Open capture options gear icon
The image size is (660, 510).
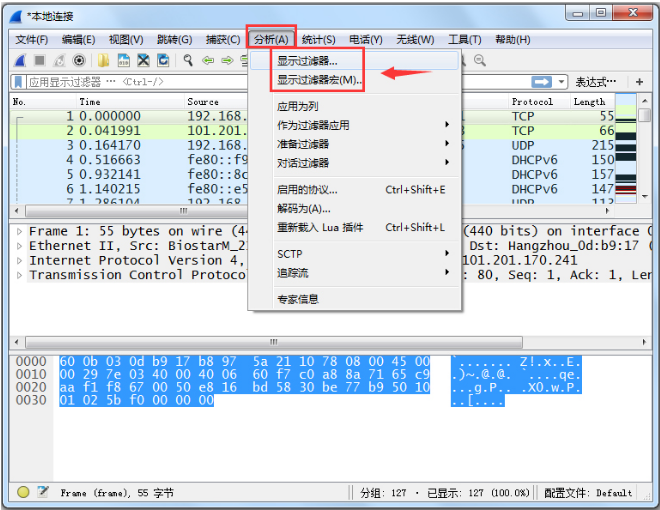79,61
